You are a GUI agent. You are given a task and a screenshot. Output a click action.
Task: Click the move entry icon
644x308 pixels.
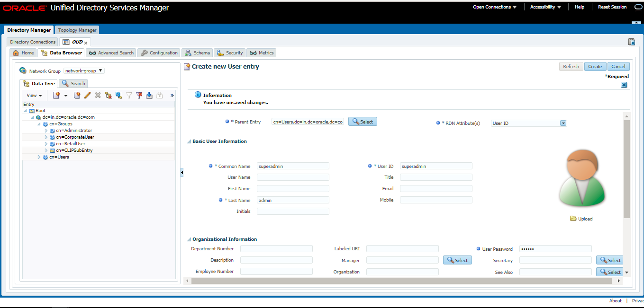[118, 95]
